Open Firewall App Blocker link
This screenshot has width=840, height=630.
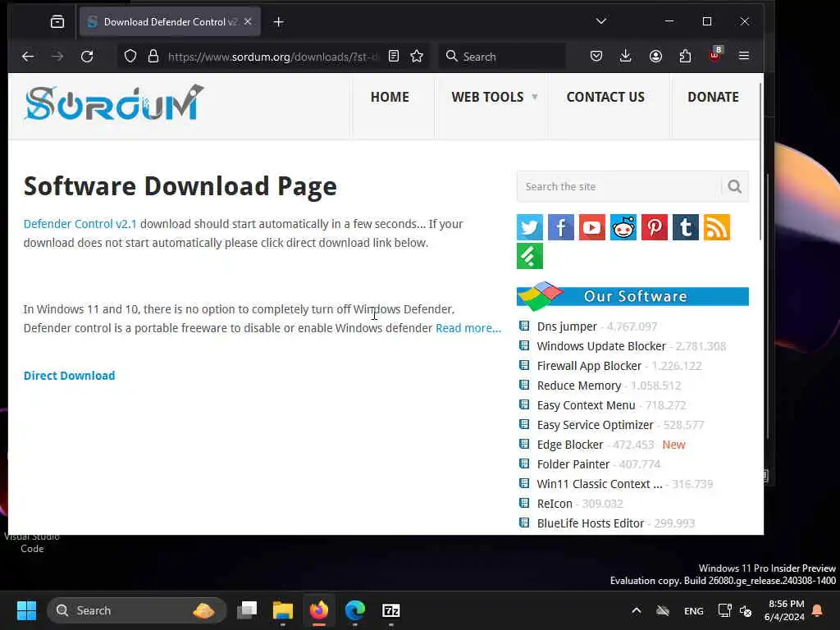[589, 366]
